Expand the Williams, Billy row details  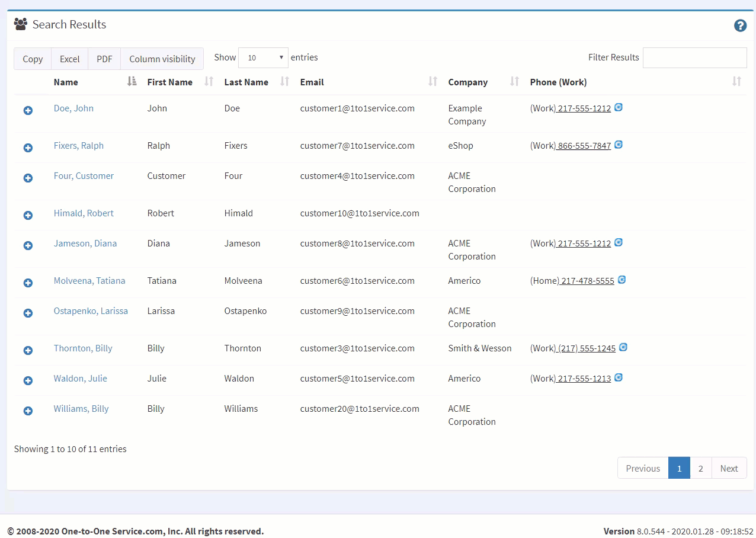tap(28, 411)
